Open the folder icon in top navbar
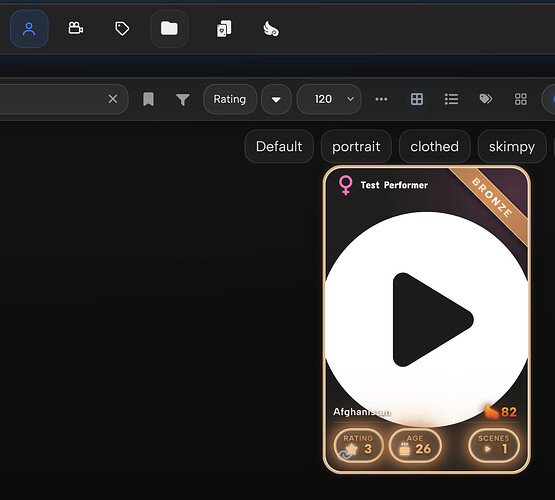555x500 pixels. pyautogui.click(x=169, y=28)
